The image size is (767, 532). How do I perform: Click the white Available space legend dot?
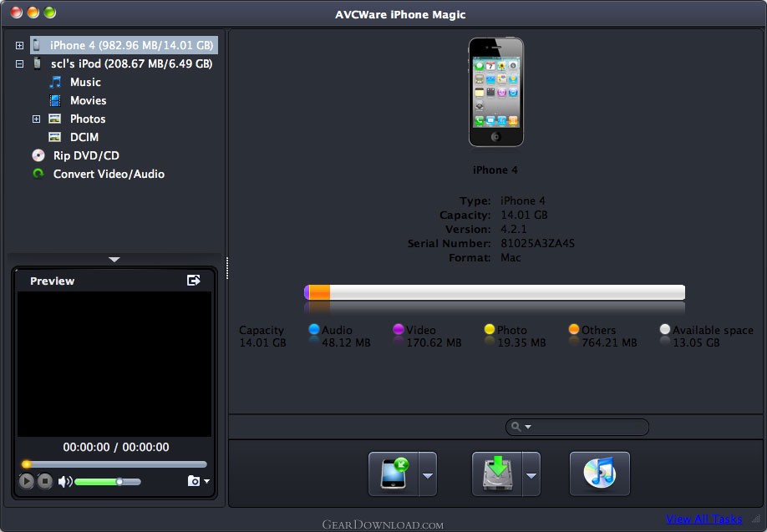tap(665, 329)
